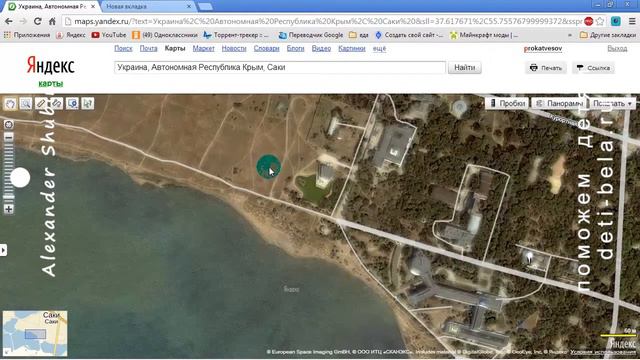Close the Новая вкладка tab
The image size is (640, 360).
coord(189,7)
